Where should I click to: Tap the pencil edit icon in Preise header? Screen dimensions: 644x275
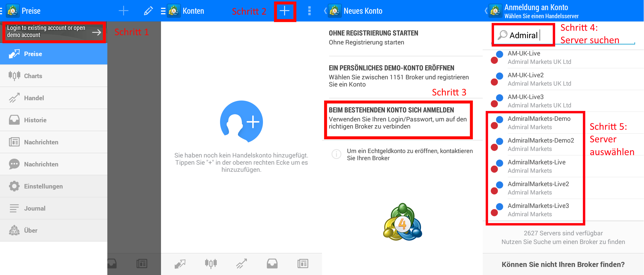148,11
